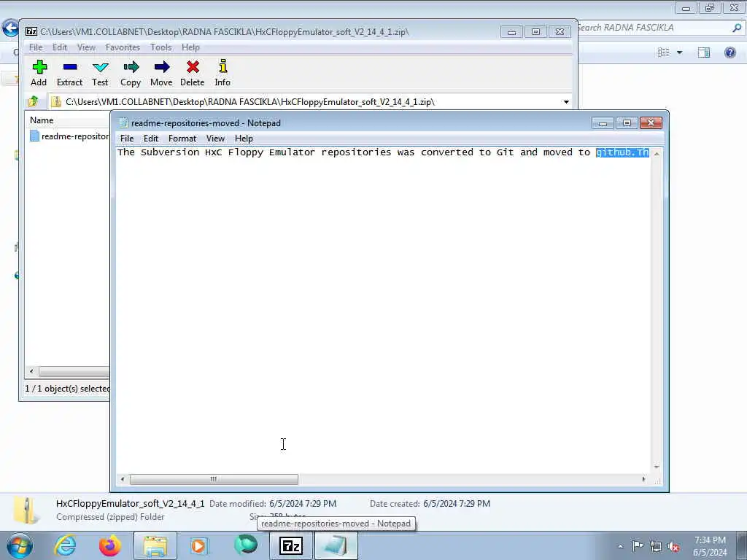Viewport: 747px width, 560px height.
Task: Click 7-Zip file list scroll left arrow
Action: 31,371
